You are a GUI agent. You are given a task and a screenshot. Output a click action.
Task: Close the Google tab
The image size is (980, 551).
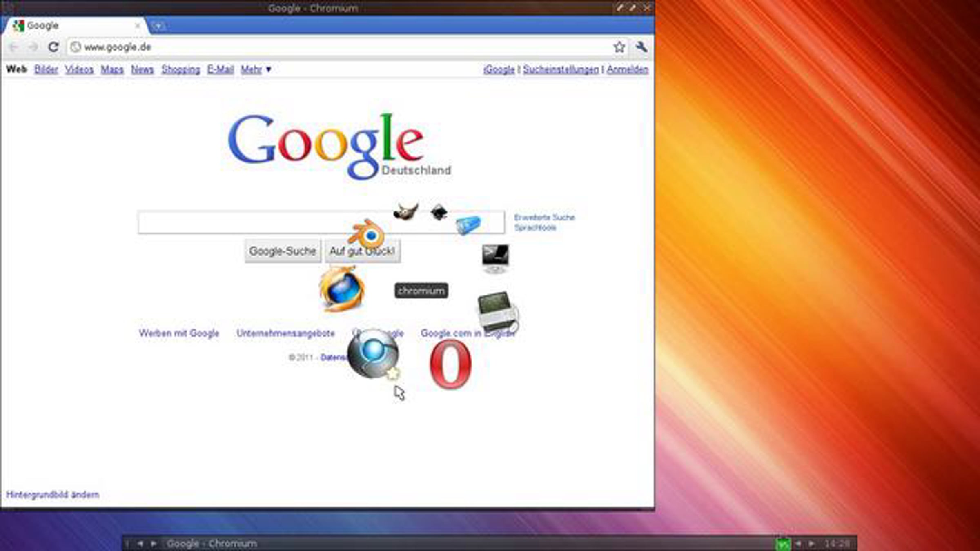137,26
